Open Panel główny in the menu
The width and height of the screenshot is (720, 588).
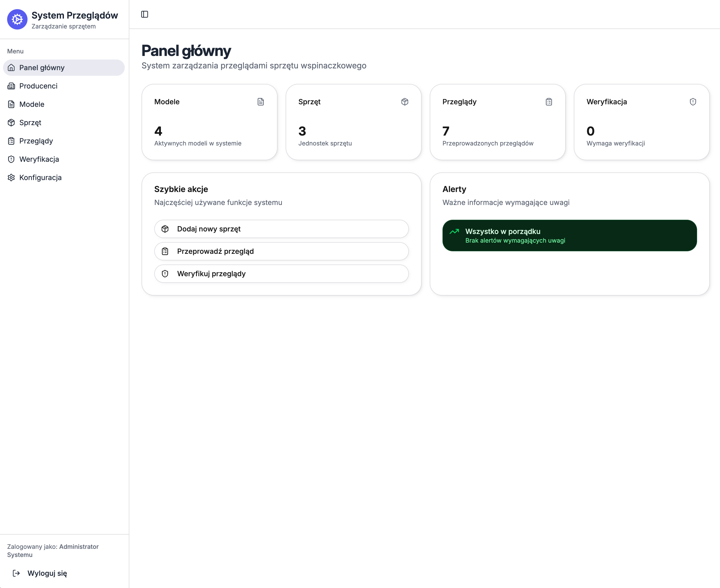tap(42, 68)
